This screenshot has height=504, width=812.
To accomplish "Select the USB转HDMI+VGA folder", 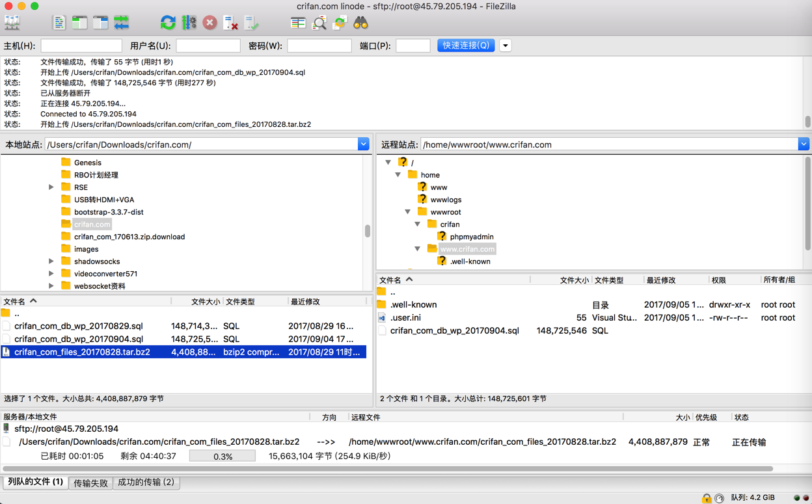I will pos(104,200).
